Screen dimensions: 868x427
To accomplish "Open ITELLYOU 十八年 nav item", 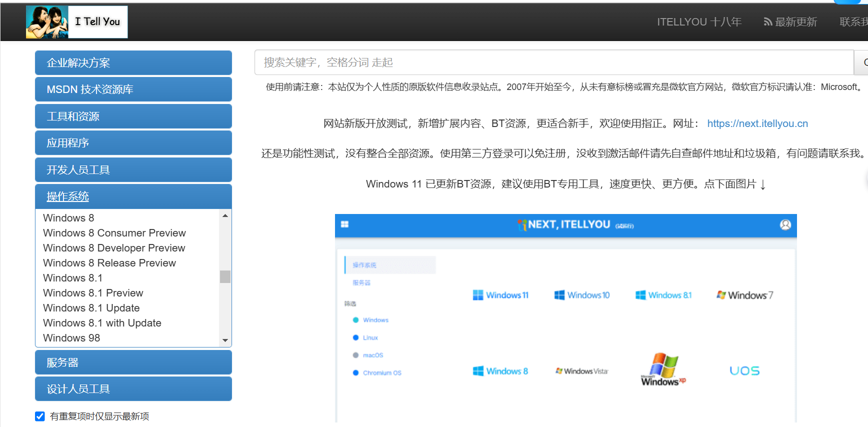I will (x=699, y=22).
